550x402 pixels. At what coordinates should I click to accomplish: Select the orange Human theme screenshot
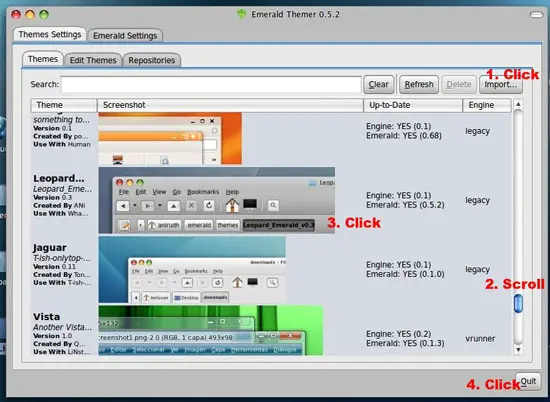(170, 138)
